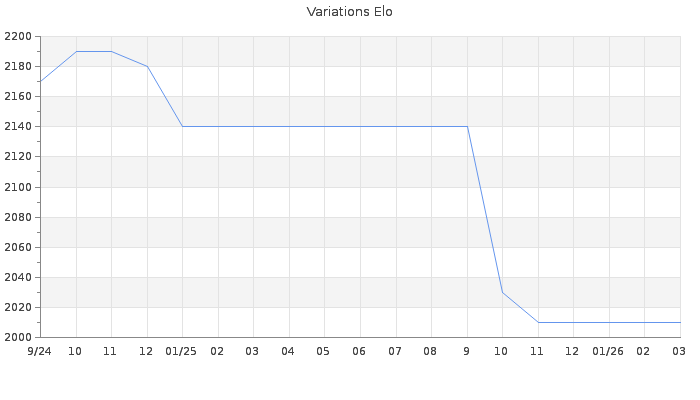Viewport: 700px width, 400px height.
Task: Click the line point where the 2010 plateau begins
Action: [x=538, y=322]
